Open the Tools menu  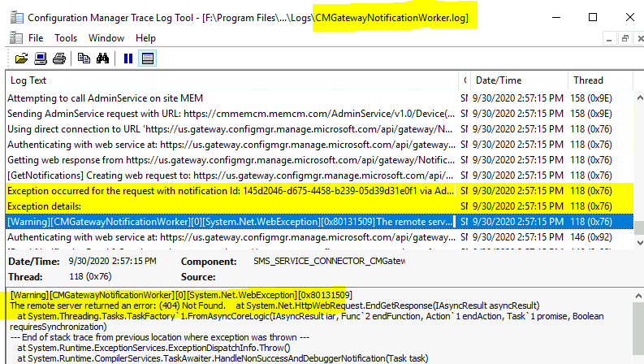coord(66,38)
